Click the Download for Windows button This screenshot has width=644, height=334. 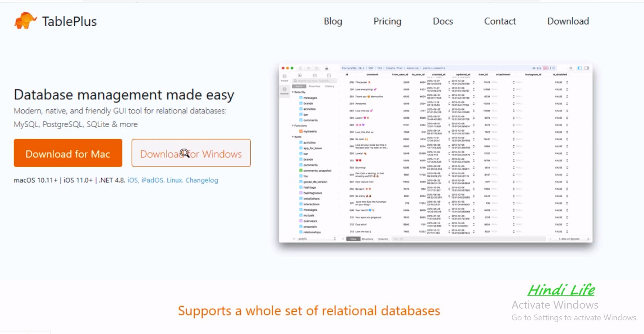(191, 153)
